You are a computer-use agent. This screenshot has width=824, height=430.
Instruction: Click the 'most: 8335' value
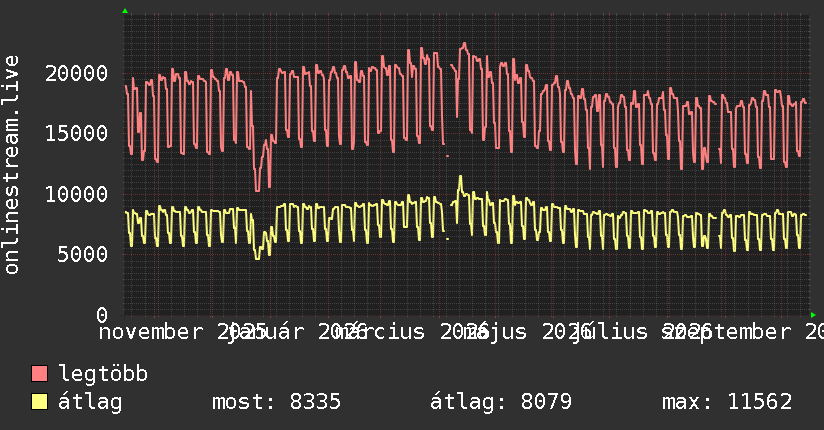(276, 402)
